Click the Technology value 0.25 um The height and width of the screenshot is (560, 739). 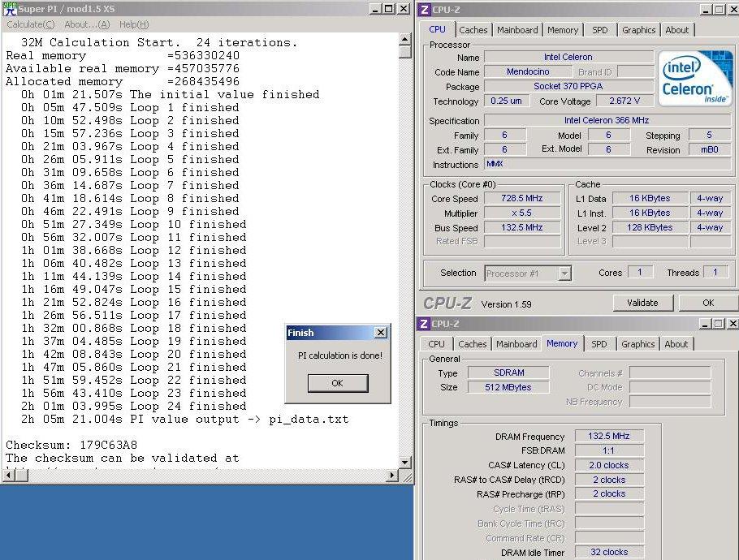[506, 101]
